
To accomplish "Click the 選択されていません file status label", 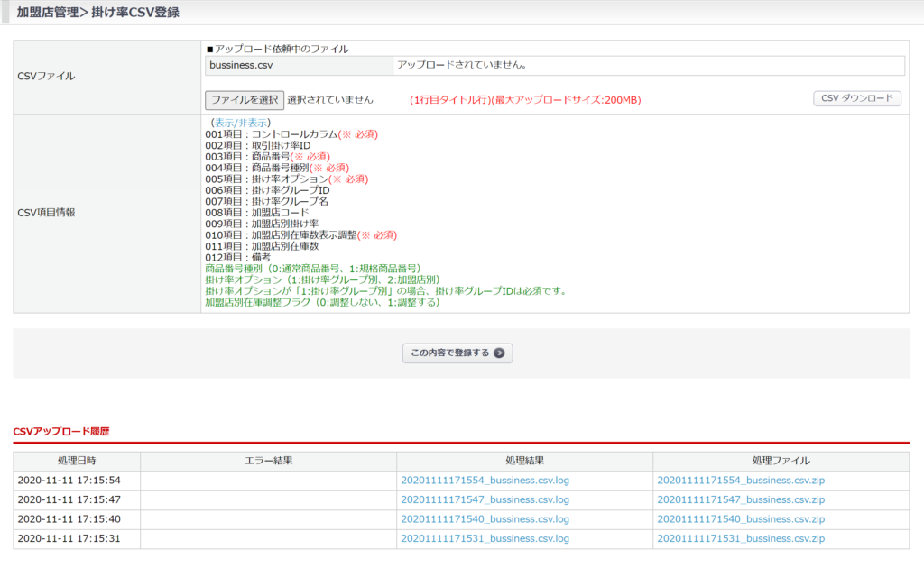I will click(330, 99).
